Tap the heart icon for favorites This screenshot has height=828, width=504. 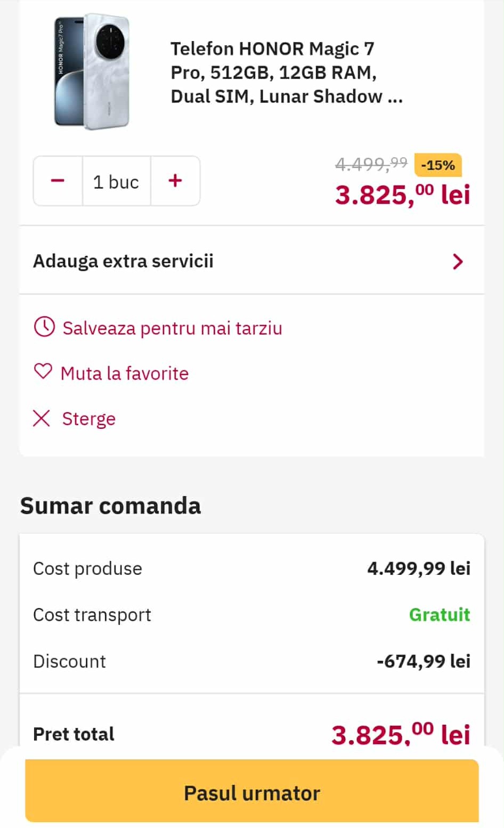(43, 371)
